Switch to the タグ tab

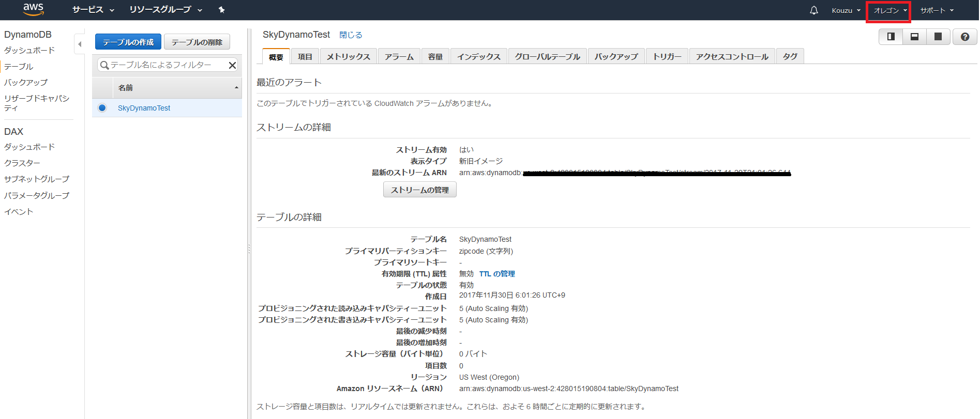click(x=790, y=56)
